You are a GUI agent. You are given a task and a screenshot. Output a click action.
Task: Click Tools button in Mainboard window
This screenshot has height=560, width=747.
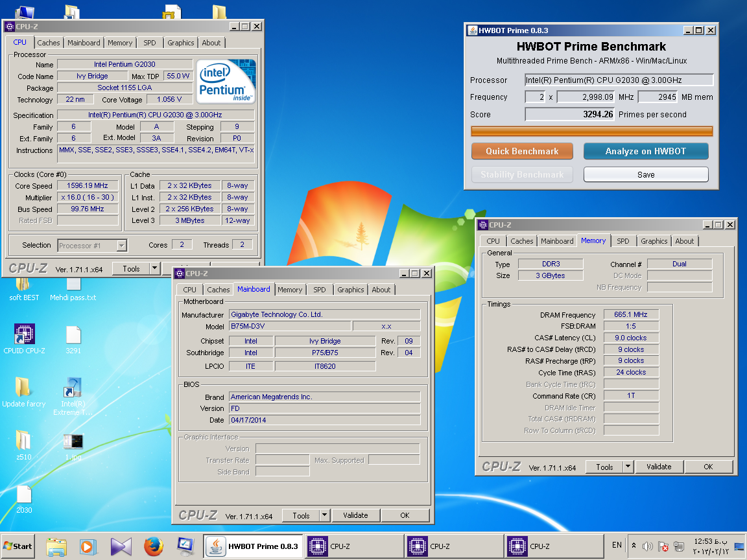301,515
